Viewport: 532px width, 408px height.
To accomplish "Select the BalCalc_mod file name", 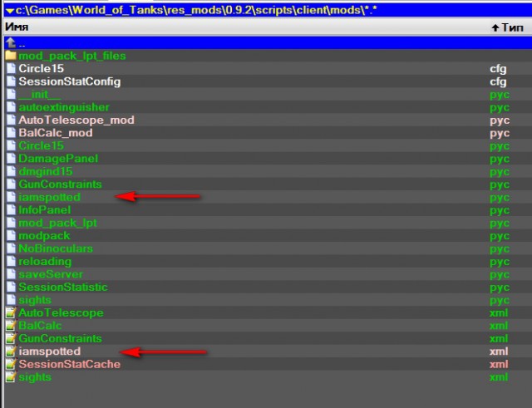I will [x=56, y=133].
